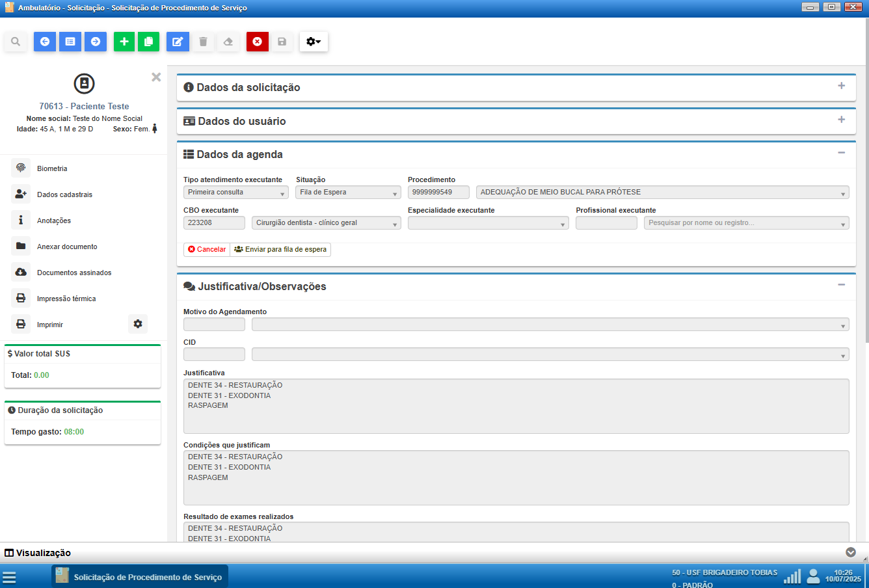Click Enviar para fila de espera
The height and width of the screenshot is (588, 869).
pos(280,250)
